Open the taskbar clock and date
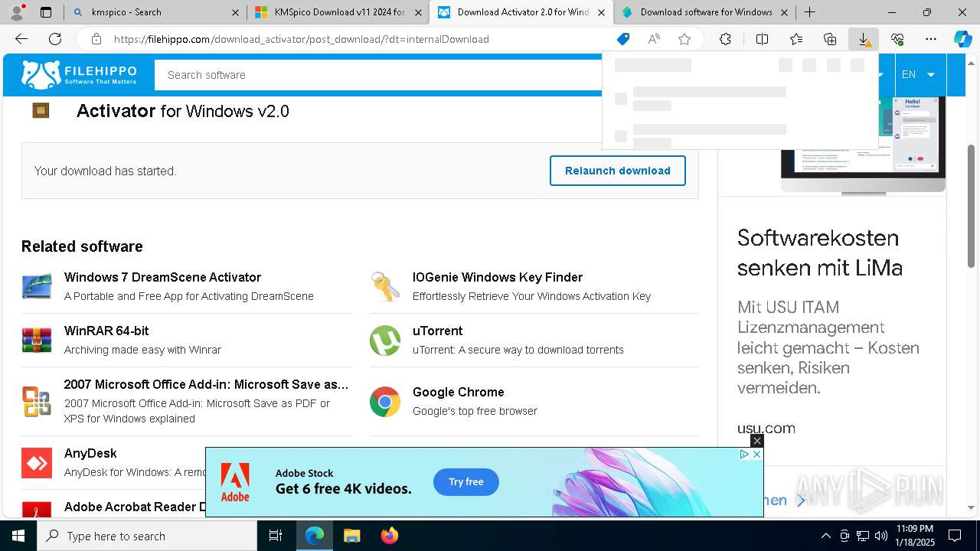The width and height of the screenshot is (980, 551). [915, 536]
